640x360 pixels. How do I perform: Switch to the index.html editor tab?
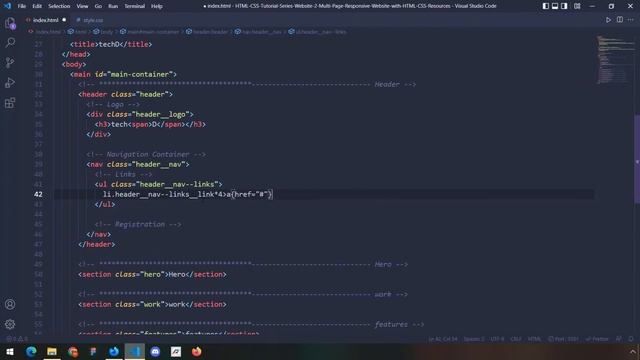(45, 20)
